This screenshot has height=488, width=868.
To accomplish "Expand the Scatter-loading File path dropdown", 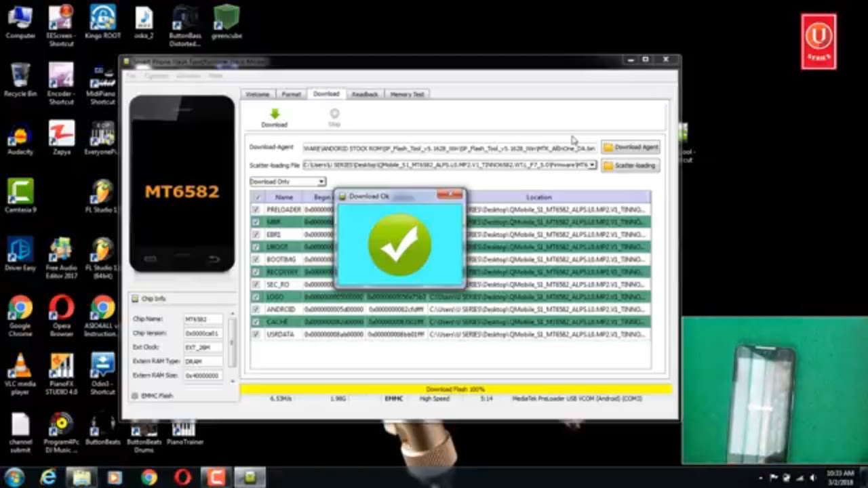I will pyautogui.click(x=593, y=165).
